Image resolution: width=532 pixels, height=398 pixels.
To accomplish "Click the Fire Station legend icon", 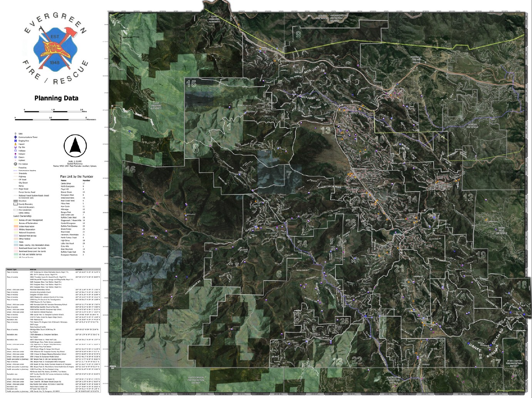I will [15, 164].
